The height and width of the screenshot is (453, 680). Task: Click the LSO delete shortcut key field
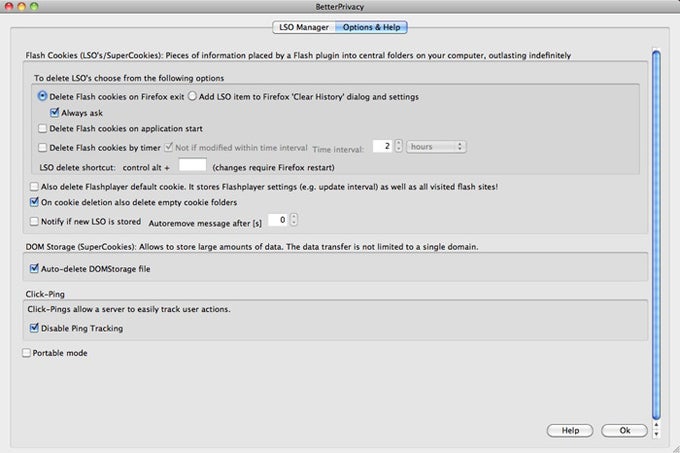coord(193,165)
